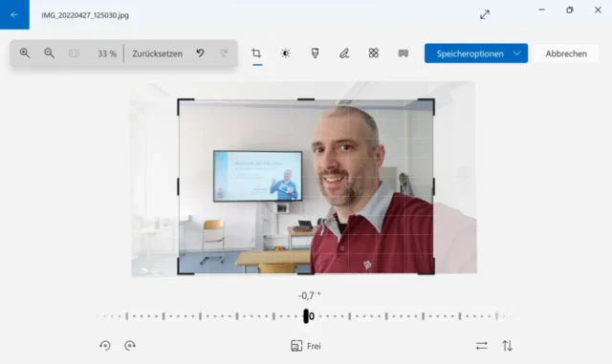
Task: Open the Frei aspect ratio dropdown
Action: 306,346
